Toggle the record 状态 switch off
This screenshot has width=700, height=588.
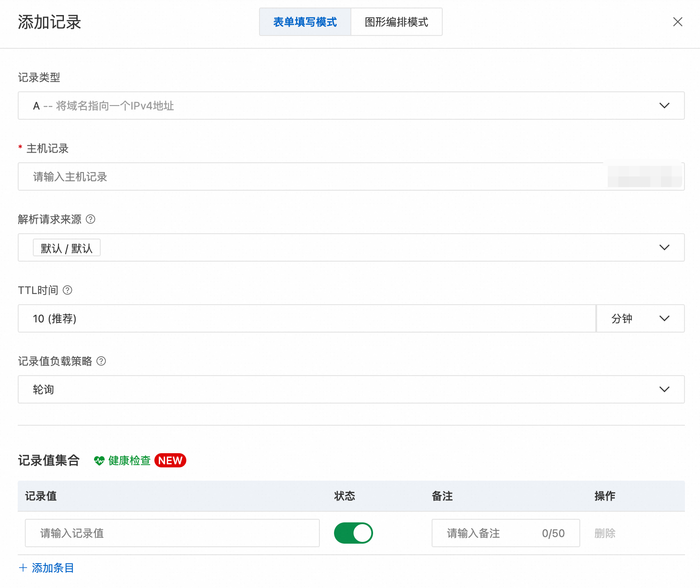coord(354,533)
